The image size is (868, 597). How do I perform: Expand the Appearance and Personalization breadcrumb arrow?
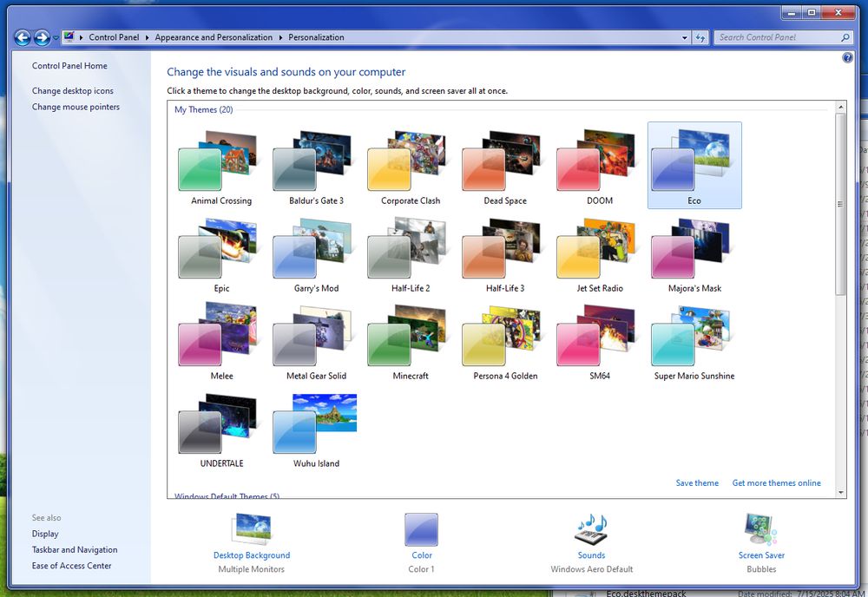(x=280, y=37)
